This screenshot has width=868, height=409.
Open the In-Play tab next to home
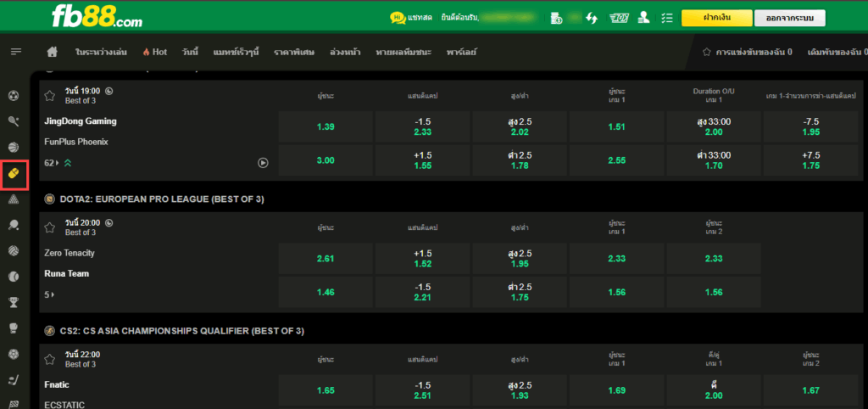click(102, 52)
